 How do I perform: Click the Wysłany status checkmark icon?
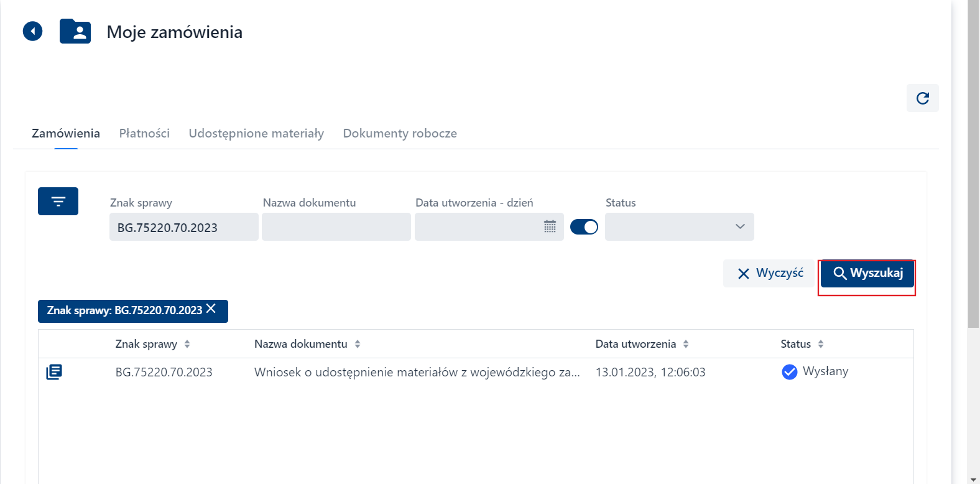pyautogui.click(x=789, y=372)
